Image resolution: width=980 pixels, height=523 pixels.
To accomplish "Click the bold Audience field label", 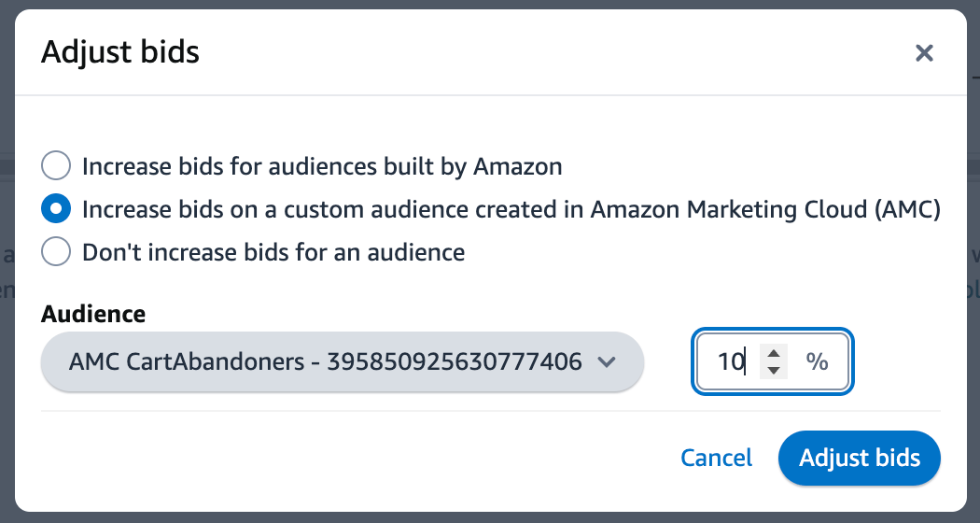I will 93,314.
